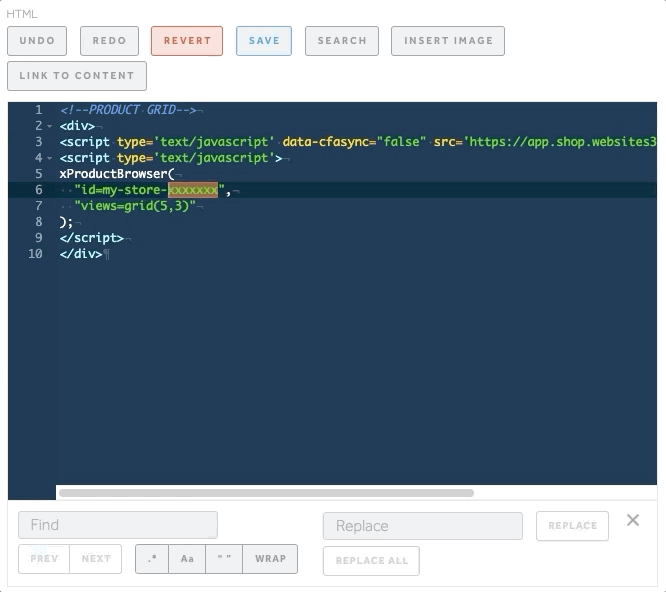The width and height of the screenshot is (666, 592).
Task: Click inside the Find input field
Action: tap(118, 525)
